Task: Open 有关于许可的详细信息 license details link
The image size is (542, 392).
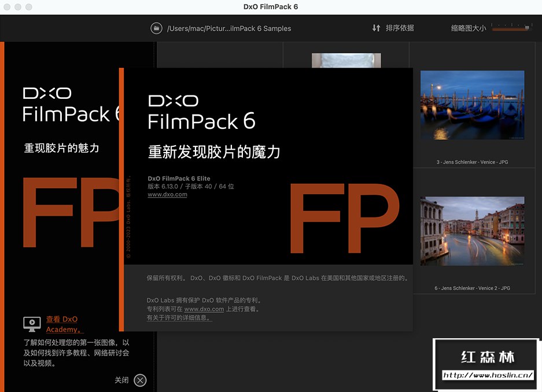Action: [179, 318]
